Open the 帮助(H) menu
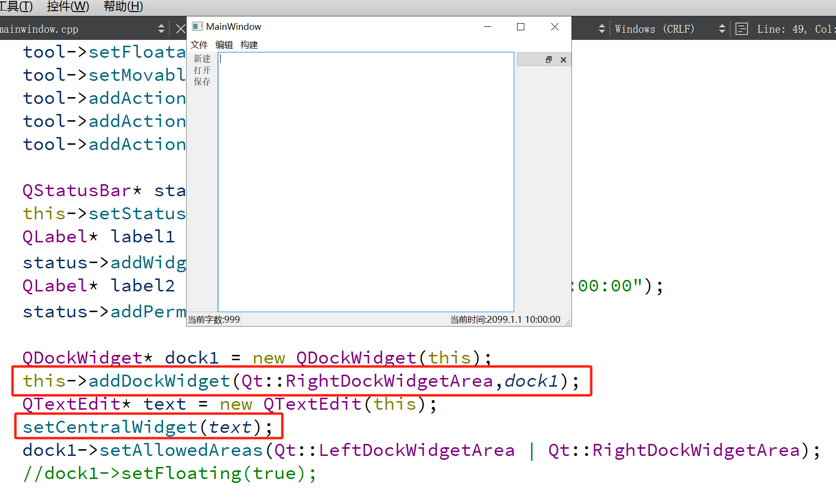This screenshot has width=836, height=504. [123, 6]
